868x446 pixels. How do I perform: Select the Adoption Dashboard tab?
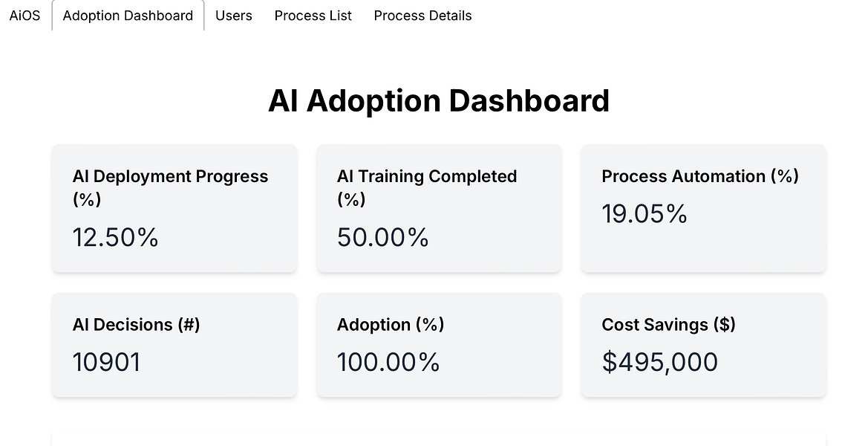click(128, 16)
